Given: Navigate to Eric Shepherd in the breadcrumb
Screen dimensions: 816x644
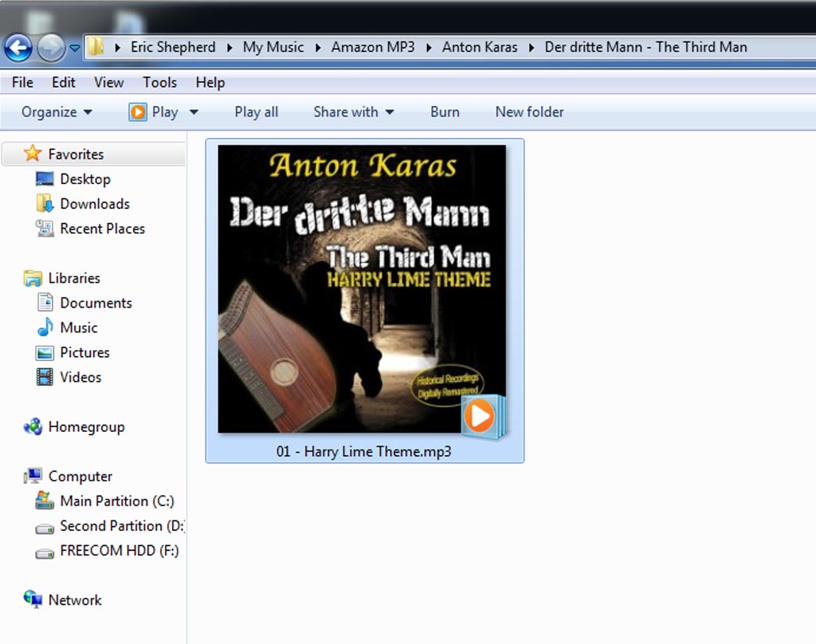Looking at the screenshot, I should point(173,47).
